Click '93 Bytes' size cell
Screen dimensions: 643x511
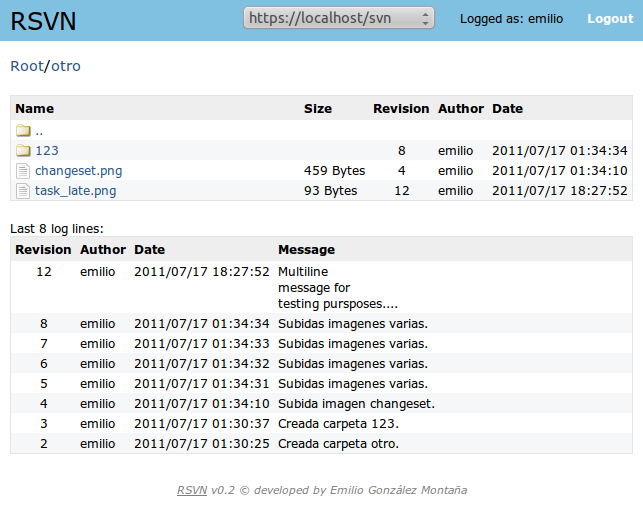pos(331,191)
